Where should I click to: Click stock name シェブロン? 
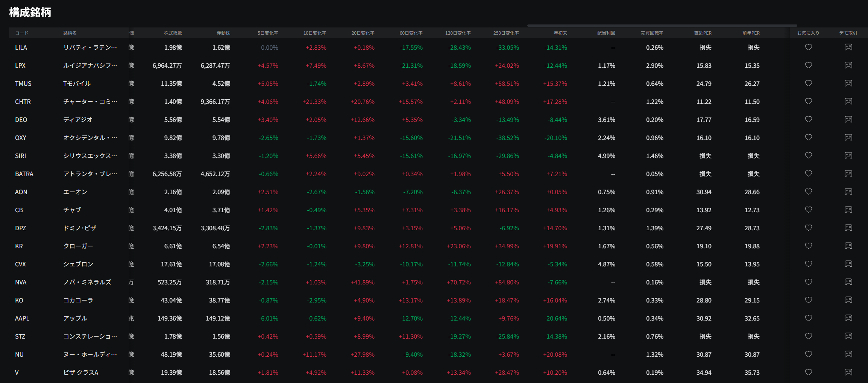pyautogui.click(x=78, y=264)
